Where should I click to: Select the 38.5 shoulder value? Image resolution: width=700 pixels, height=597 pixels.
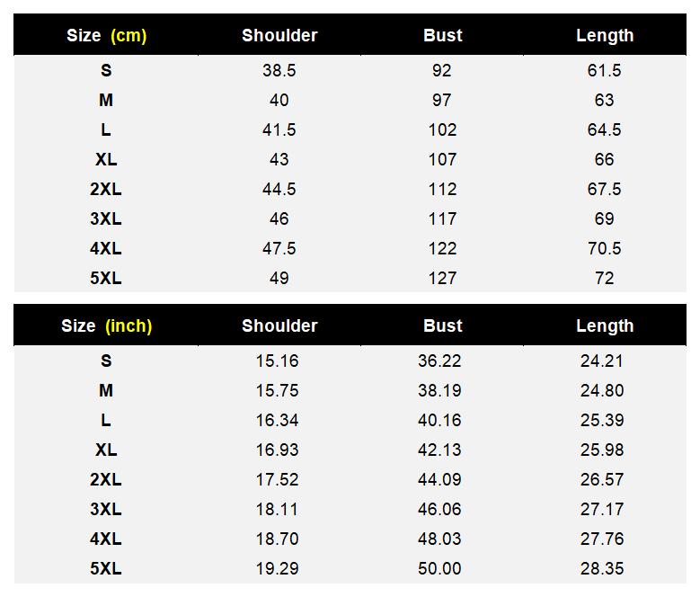click(x=279, y=71)
